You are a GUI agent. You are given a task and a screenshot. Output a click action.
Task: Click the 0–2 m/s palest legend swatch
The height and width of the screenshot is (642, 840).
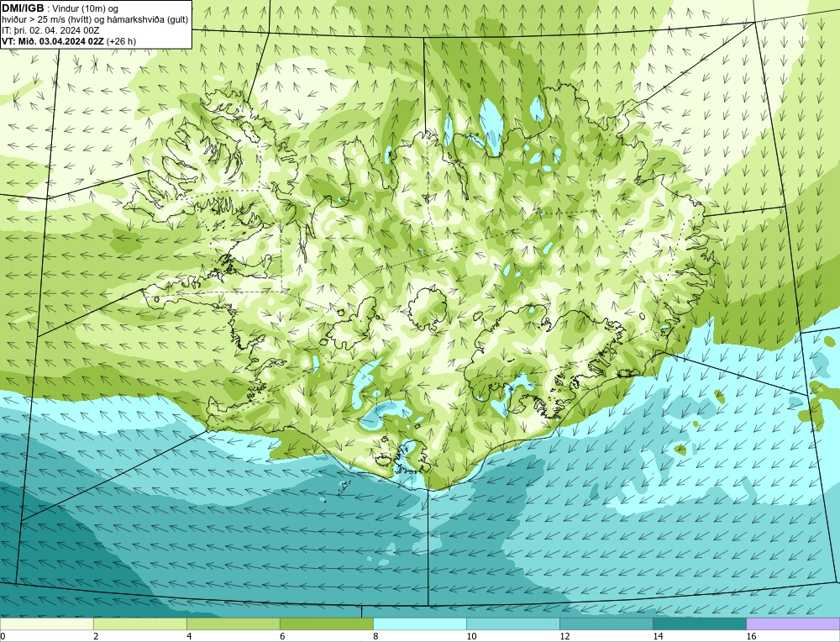pos(46,624)
